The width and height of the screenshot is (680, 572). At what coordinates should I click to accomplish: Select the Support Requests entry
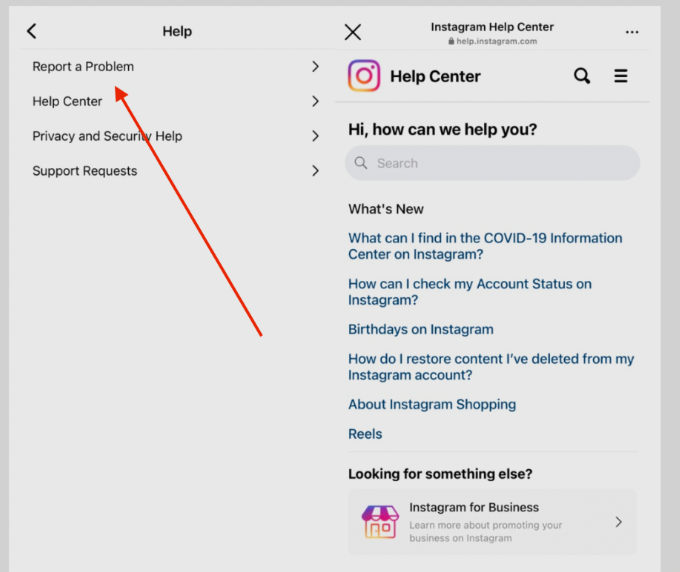click(x=176, y=170)
